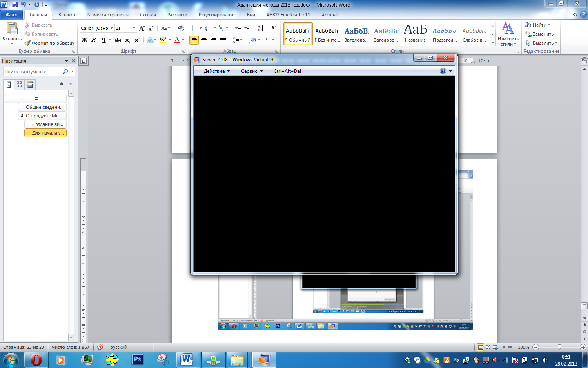Screen dimensions: 588x368
Task: Click the text effects icon
Action: (x=150, y=40)
